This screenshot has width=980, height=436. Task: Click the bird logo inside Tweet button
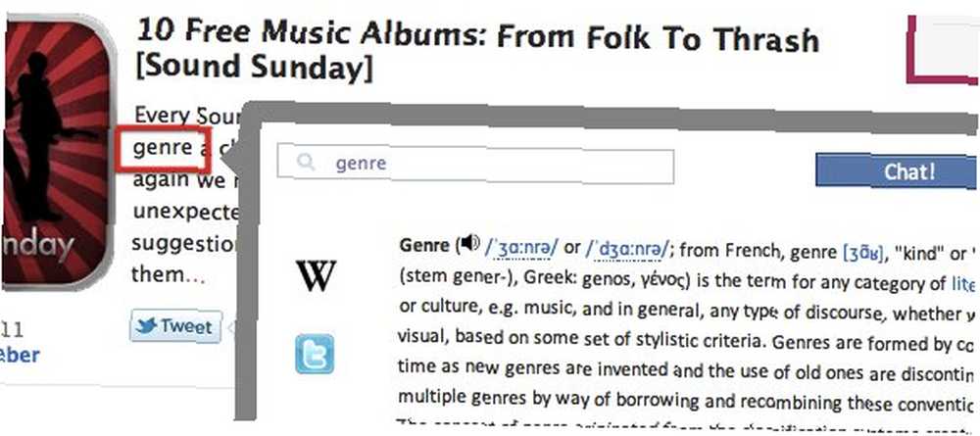(146, 326)
